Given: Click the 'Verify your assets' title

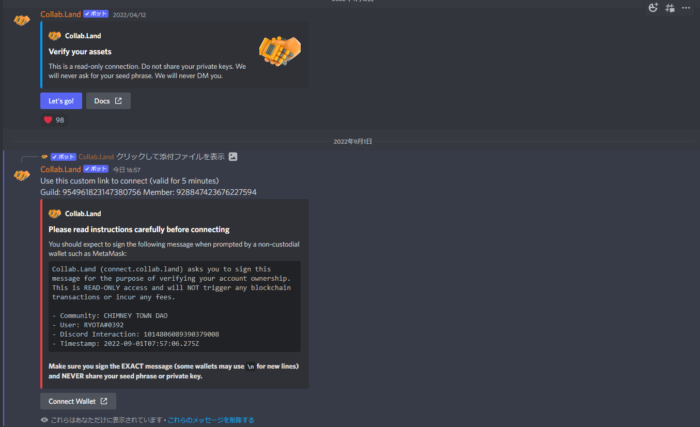Looking at the screenshot, I should click(x=80, y=52).
